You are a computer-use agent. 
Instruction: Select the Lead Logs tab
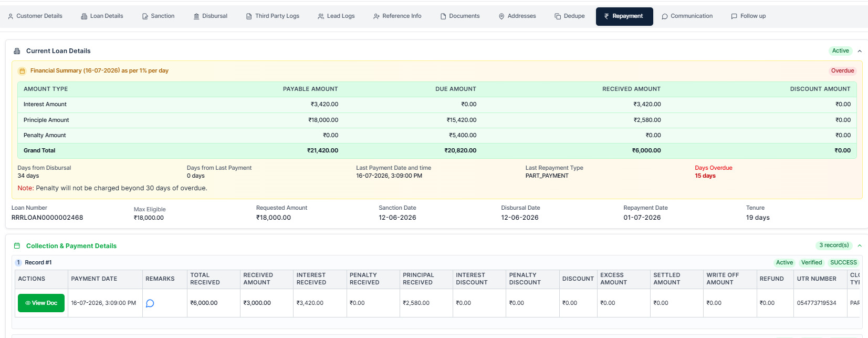pyautogui.click(x=336, y=16)
